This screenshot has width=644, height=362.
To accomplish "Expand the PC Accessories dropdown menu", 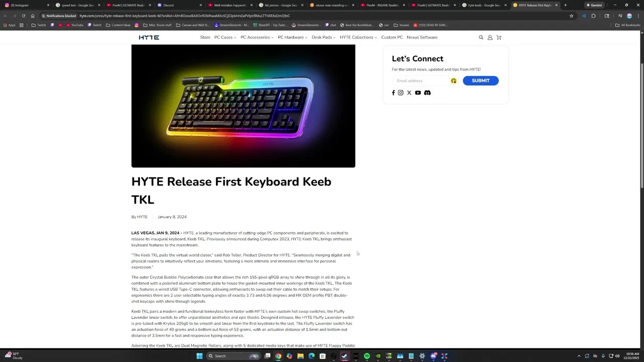I will tap(257, 37).
